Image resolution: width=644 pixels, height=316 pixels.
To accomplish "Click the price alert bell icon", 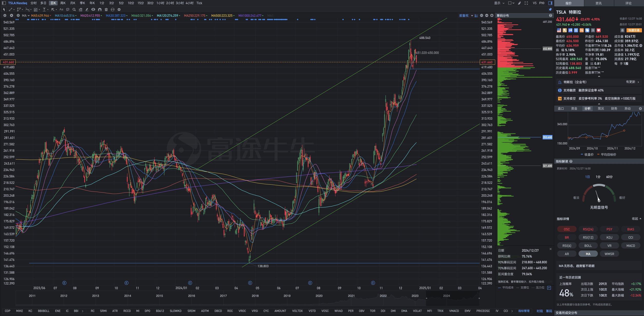I will 622,30.
